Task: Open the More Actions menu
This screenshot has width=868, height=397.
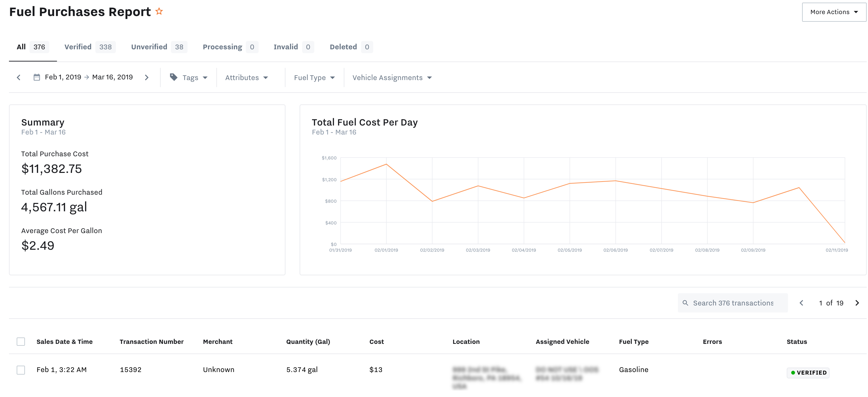Action: coord(834,12)
